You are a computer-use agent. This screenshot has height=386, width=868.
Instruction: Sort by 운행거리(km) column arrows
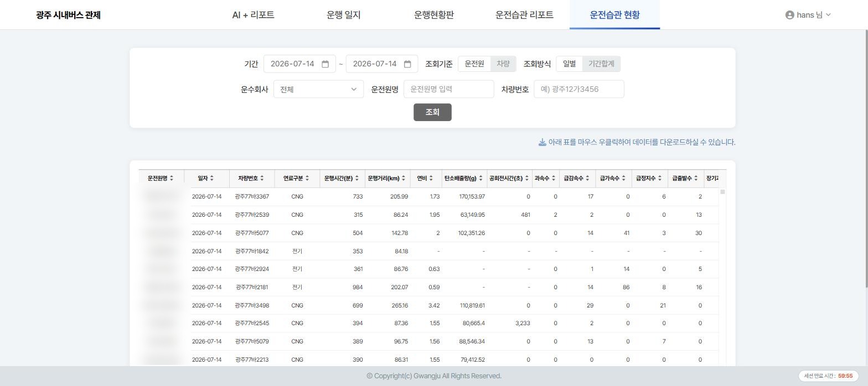404,178
